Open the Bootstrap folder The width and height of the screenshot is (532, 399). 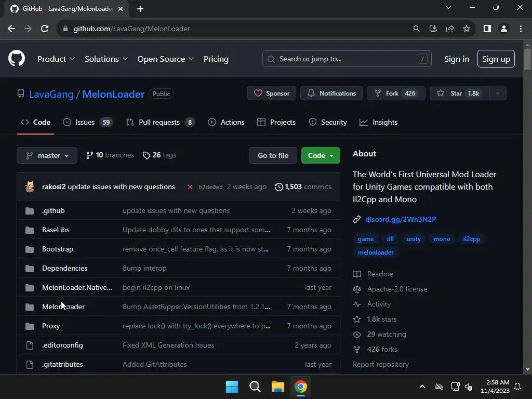tap(58, 249)
